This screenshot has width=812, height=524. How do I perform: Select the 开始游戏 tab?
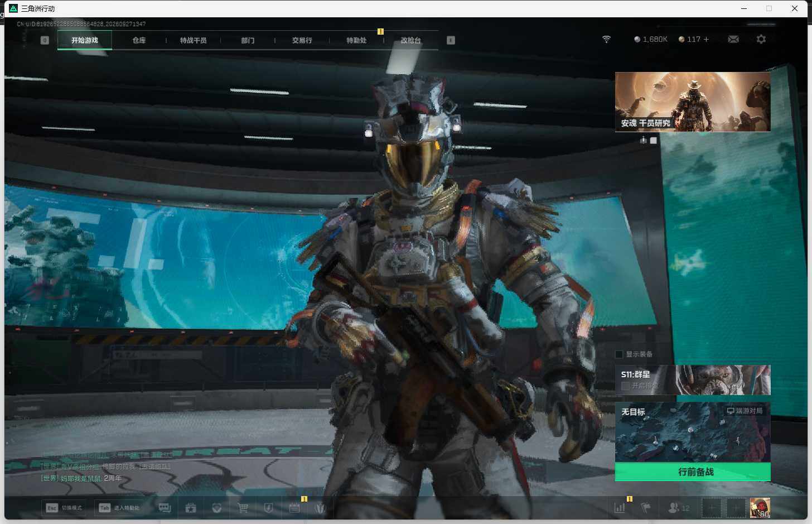tap(85, 40)
